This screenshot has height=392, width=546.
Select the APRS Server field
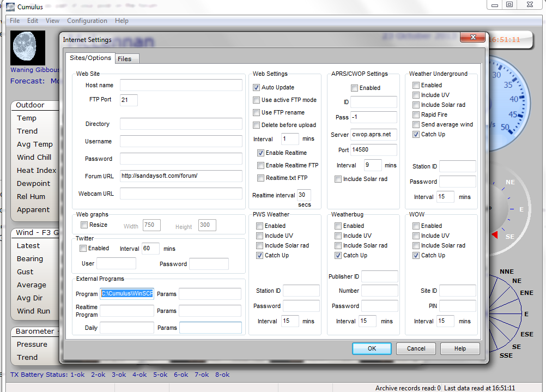tap(374, 134)
